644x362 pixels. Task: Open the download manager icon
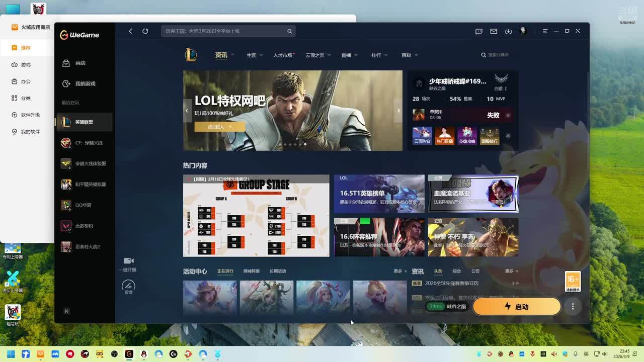[x=508, y=31]
